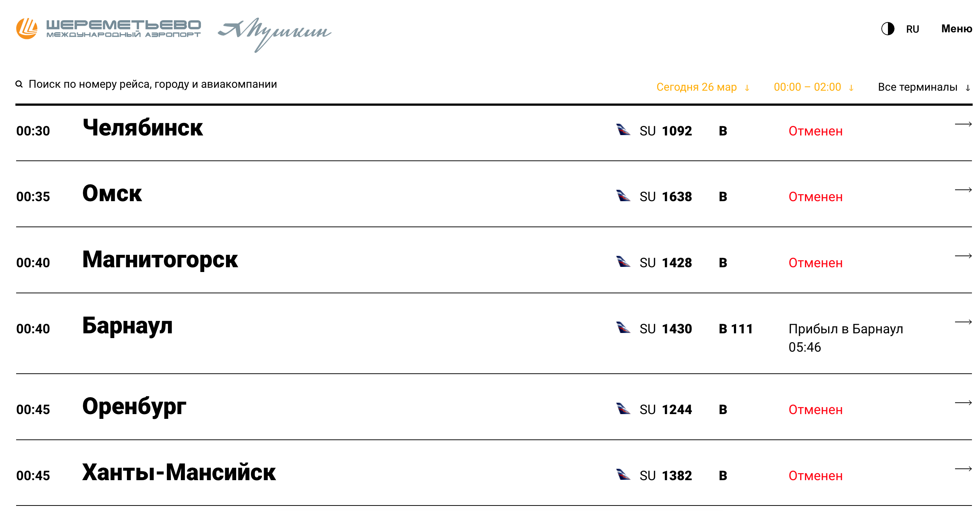Click the Pushkin signature logo

(274, 33)
